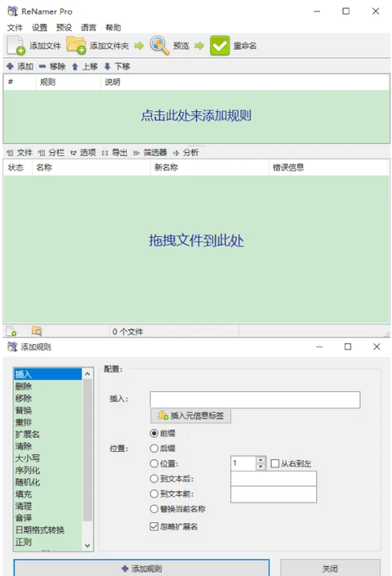Click the position spinner up arrow
392x576 pixels.
(261, 459)
